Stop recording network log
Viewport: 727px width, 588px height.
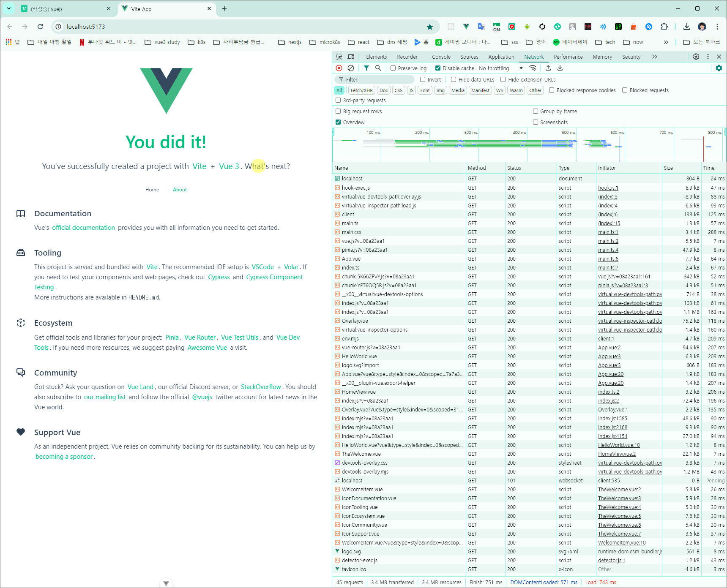339,68
